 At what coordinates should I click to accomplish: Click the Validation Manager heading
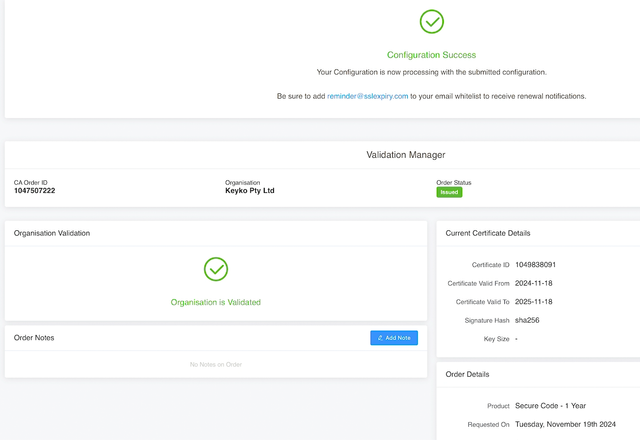pyautogui.click(x=406, y=155)
